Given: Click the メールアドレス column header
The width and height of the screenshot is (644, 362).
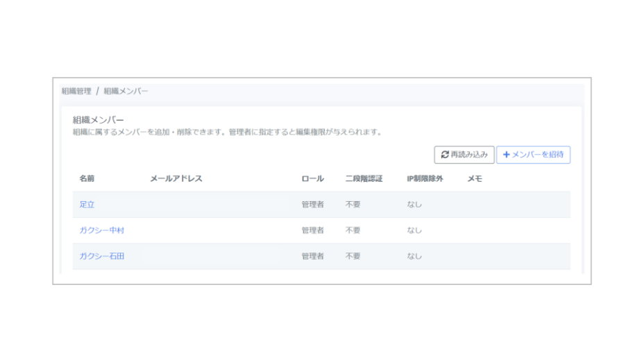Looking at the screenshot, I should pos(176,179).
